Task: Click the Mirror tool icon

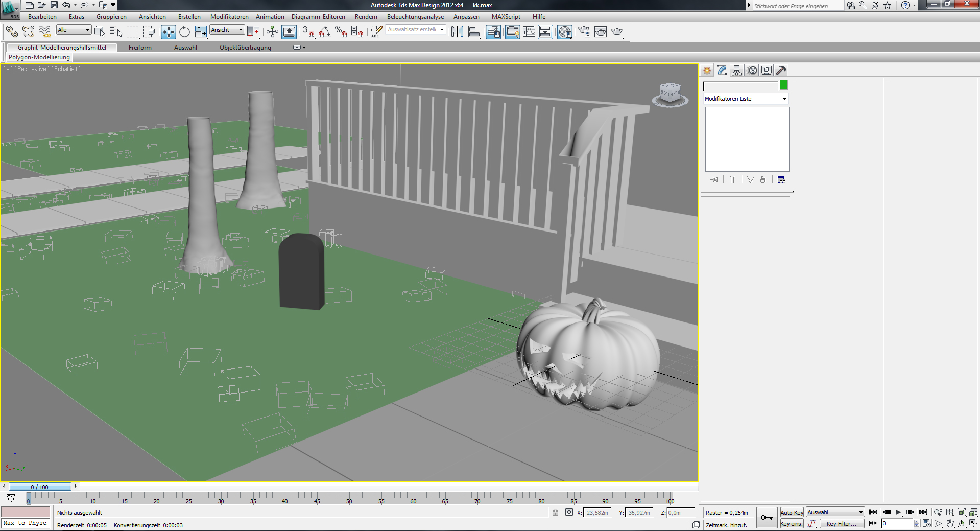Action: point(457,32)
